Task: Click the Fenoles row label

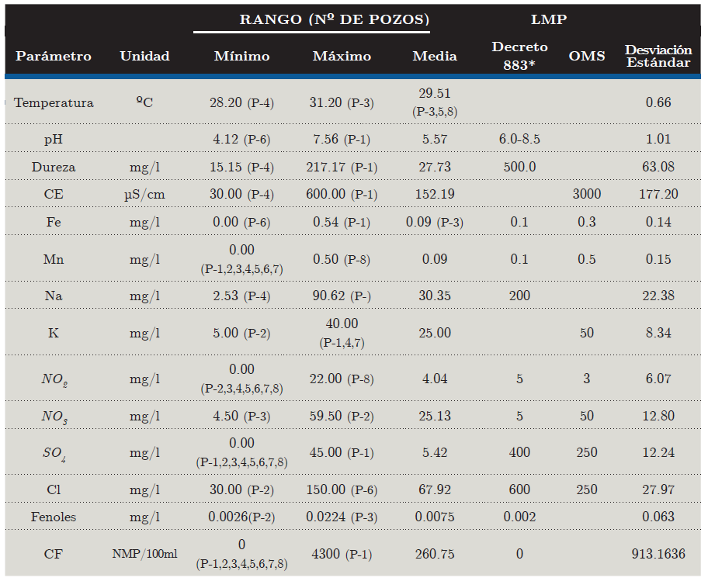Action: click(x=54, y=517)
